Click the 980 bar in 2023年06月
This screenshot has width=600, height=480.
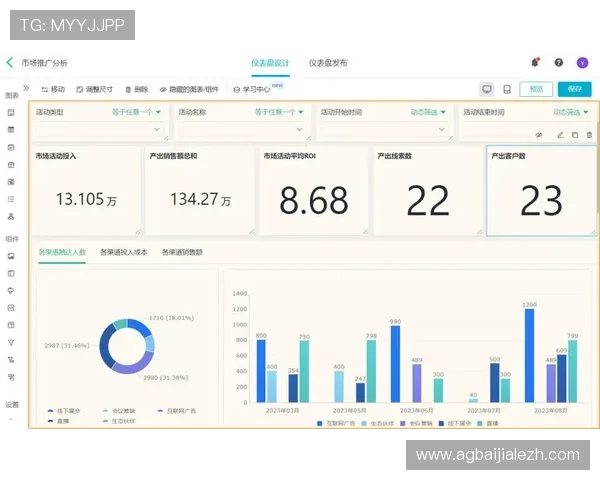[395, 364]
